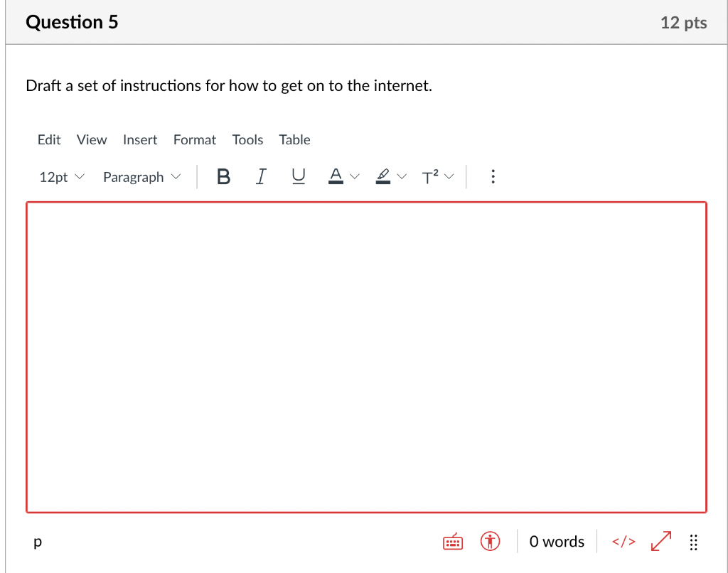Apply superscript formatting

pos(432,176)
